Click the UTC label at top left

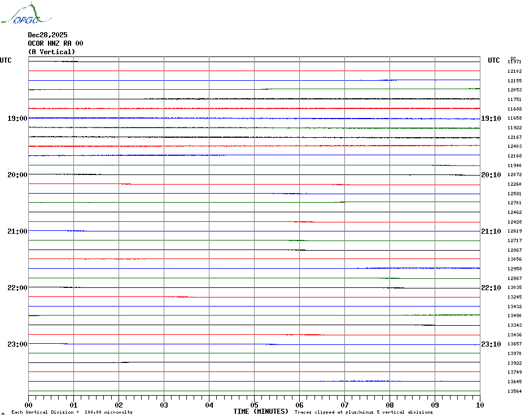[x=6, y=60]
